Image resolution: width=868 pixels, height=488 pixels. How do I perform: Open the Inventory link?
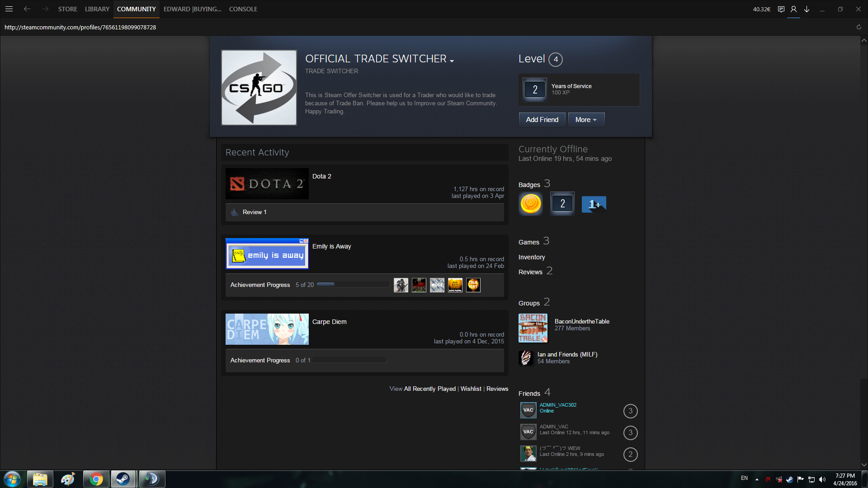click(532, 257)
